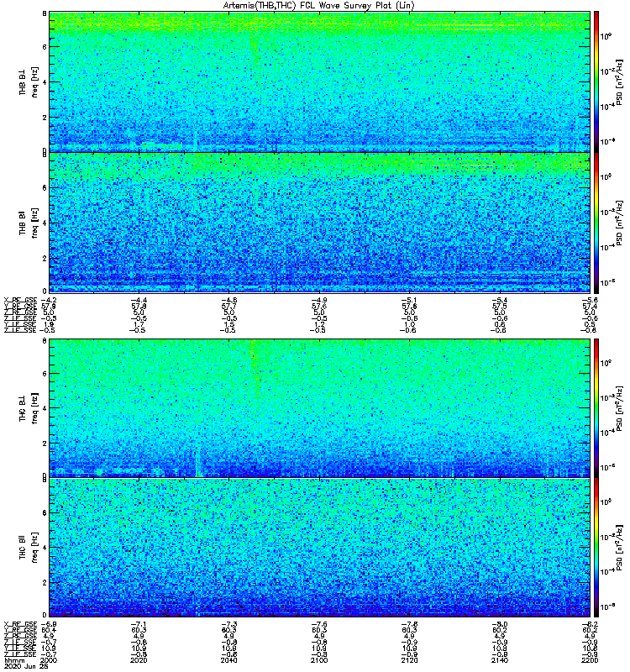This screenshot has height=672, width=630.
Task: Click the THC B∥ spectrogram panel
Action: point(320,548)
